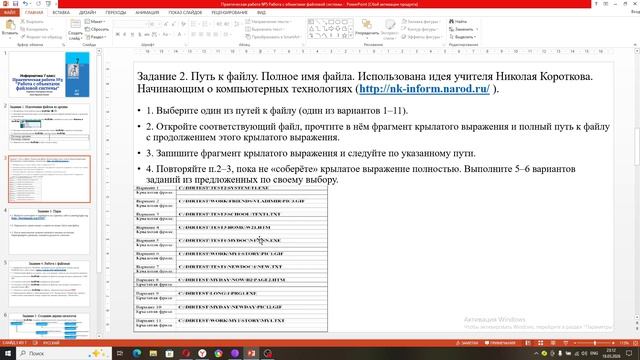Click the Find (Найти) binoculars command
This screenshot has height=360, width=640.
(x=458, y=21)
